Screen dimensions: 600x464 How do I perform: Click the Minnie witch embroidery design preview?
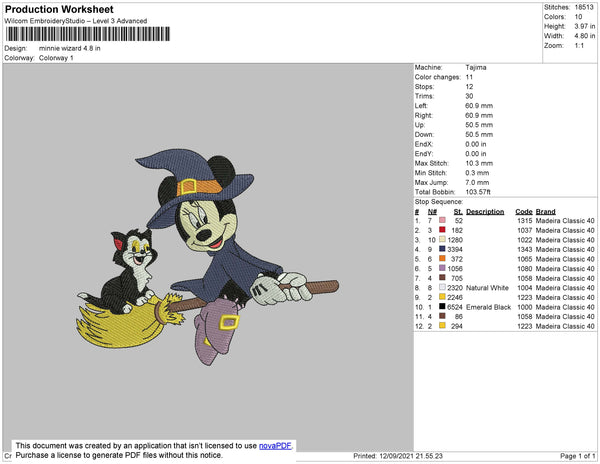(207, 257)
